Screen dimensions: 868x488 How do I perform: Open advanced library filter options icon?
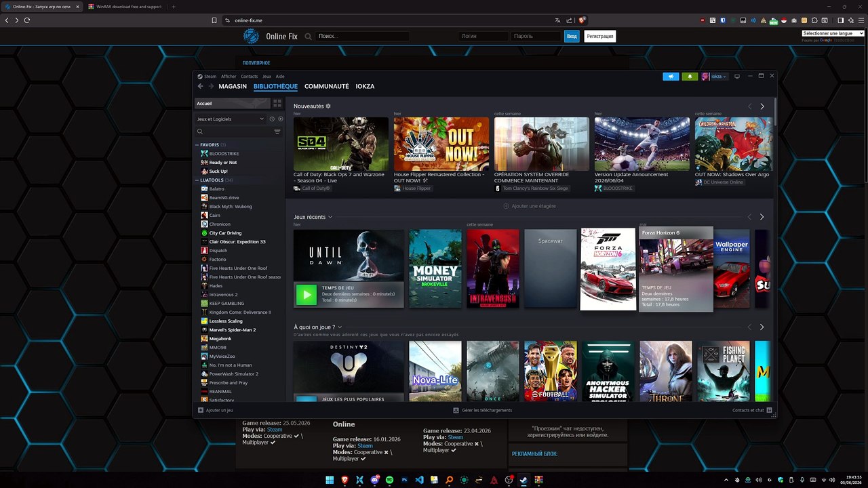(277, 131)
